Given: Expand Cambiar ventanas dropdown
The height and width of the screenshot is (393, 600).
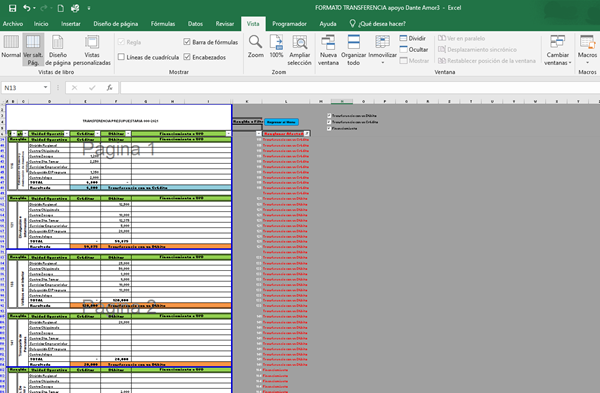Looking at the screenshot, I should [x=570, y=63].
